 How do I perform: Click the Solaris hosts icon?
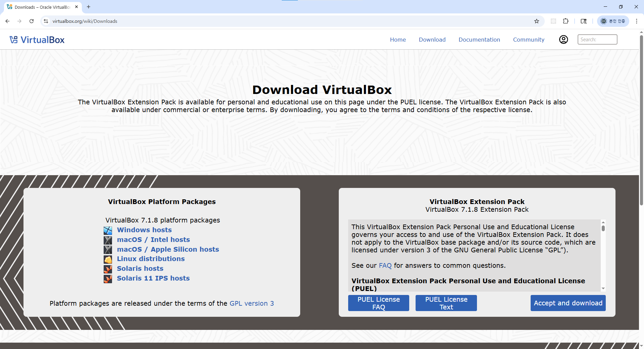click(108, 269)
